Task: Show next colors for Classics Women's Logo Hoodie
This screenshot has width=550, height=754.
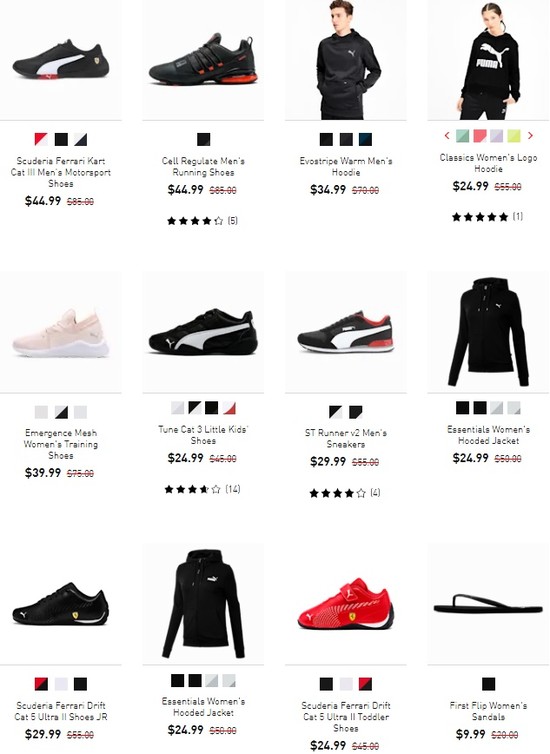Action: click(530, 136)
